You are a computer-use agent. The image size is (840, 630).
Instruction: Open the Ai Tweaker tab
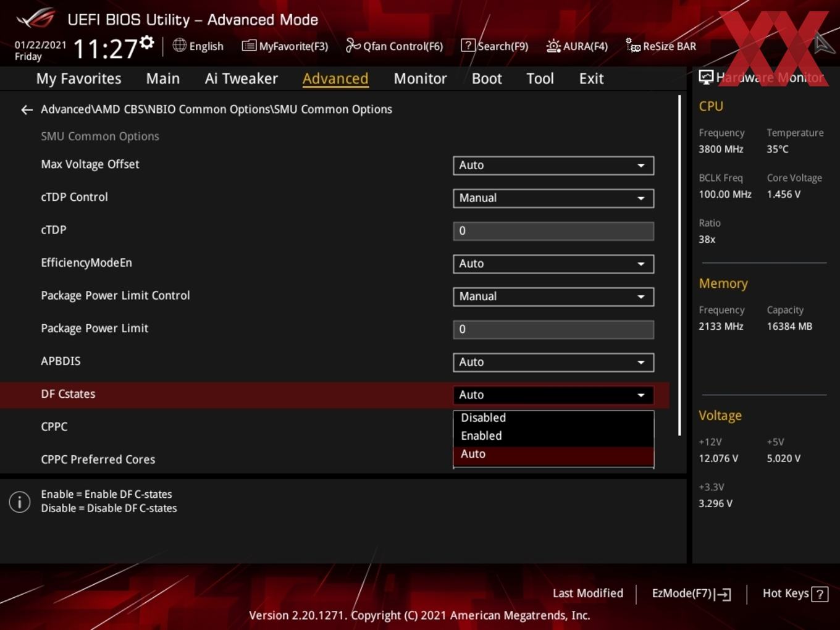pyautogui.click(x=241, y=78)
